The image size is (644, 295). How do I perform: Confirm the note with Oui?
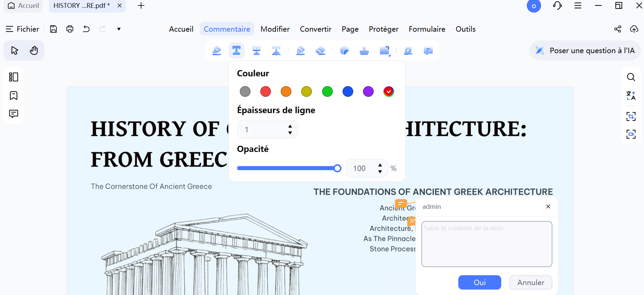pyautogui.click(x=479, y=282)
